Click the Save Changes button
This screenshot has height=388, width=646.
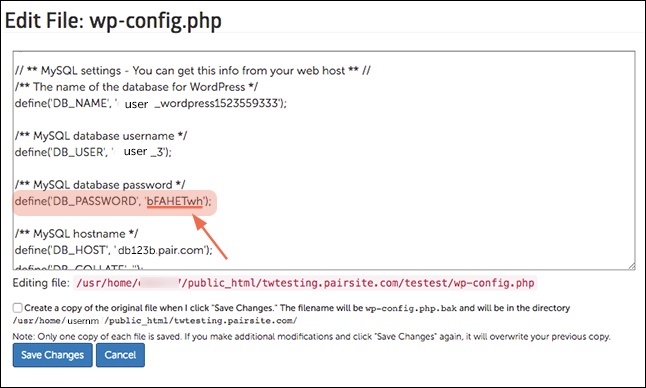coord(52,355)
